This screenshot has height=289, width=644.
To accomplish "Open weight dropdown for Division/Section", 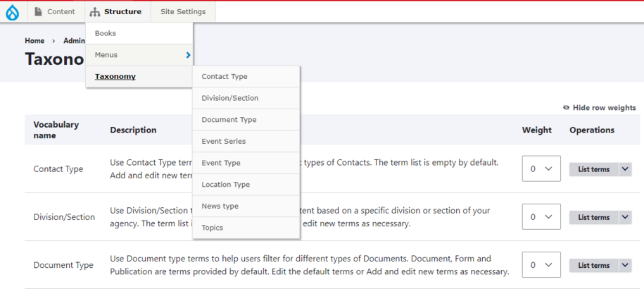I will pos(541,217).
